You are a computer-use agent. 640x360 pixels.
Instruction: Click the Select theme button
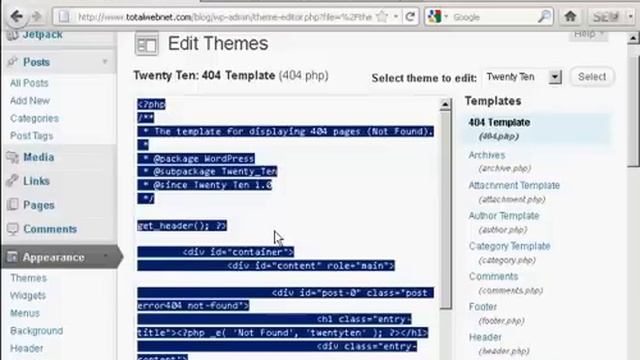pos(592,77)
